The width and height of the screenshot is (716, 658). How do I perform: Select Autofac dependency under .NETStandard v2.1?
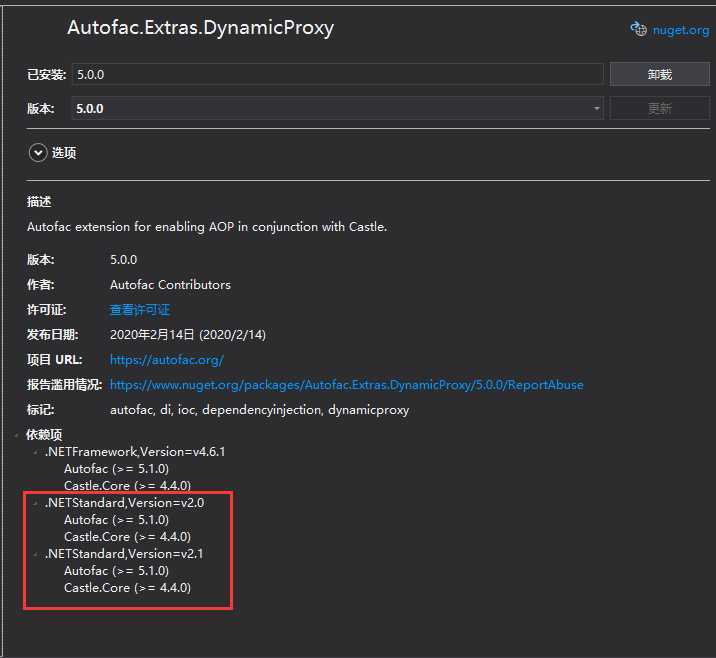tap(116, 571)
